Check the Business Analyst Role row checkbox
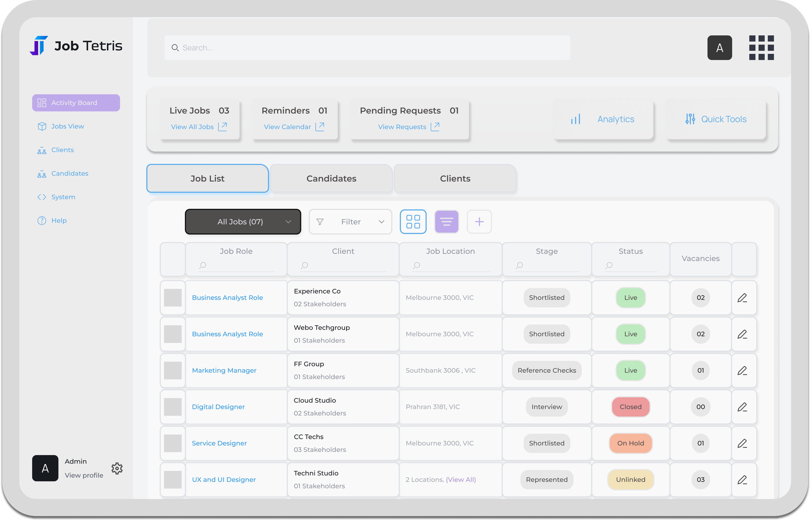 [x=173, y=298]
